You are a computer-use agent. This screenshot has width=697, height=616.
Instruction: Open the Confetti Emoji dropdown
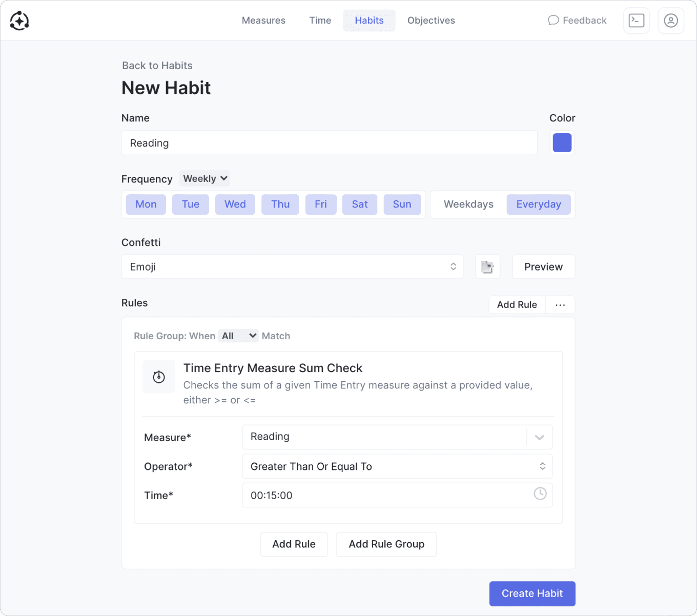click(292, 266)
